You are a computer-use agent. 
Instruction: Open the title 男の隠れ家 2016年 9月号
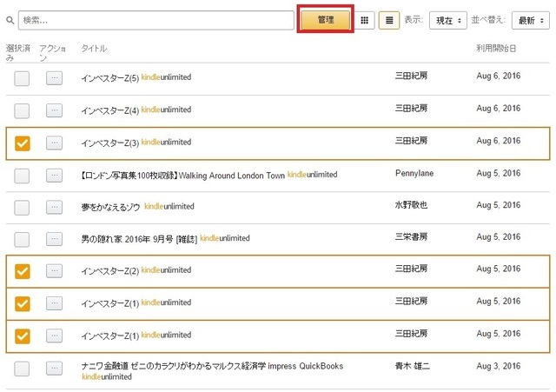tap(139, 239)
